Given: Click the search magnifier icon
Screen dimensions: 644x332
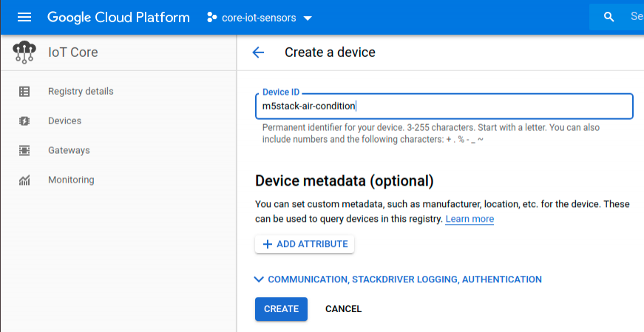Looking at the screenshot, I should [x=609, y=17].
